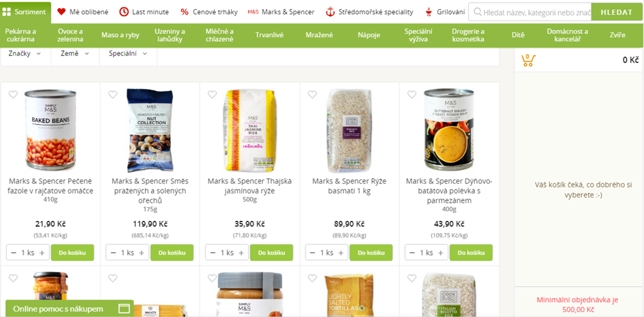Toggle favorite heart on Thai Jasmine Rice
Screen dimensions: 644x317
(x=212, y=94)
